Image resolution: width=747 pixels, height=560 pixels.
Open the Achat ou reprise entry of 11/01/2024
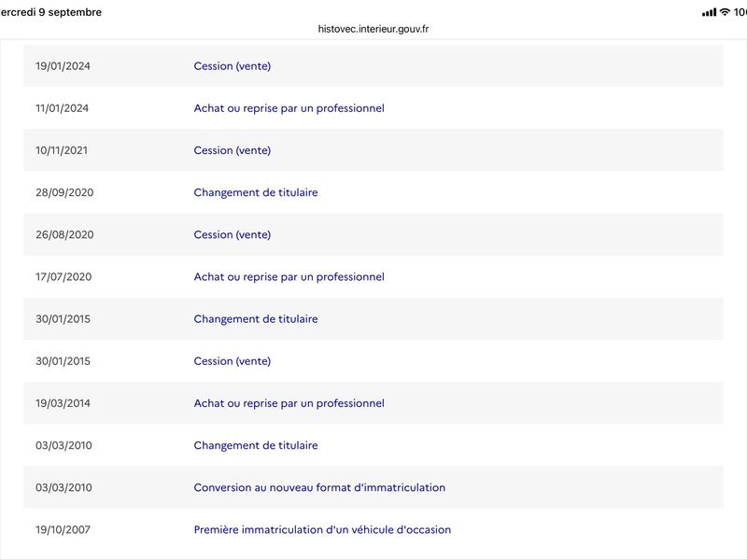[289, 108]
